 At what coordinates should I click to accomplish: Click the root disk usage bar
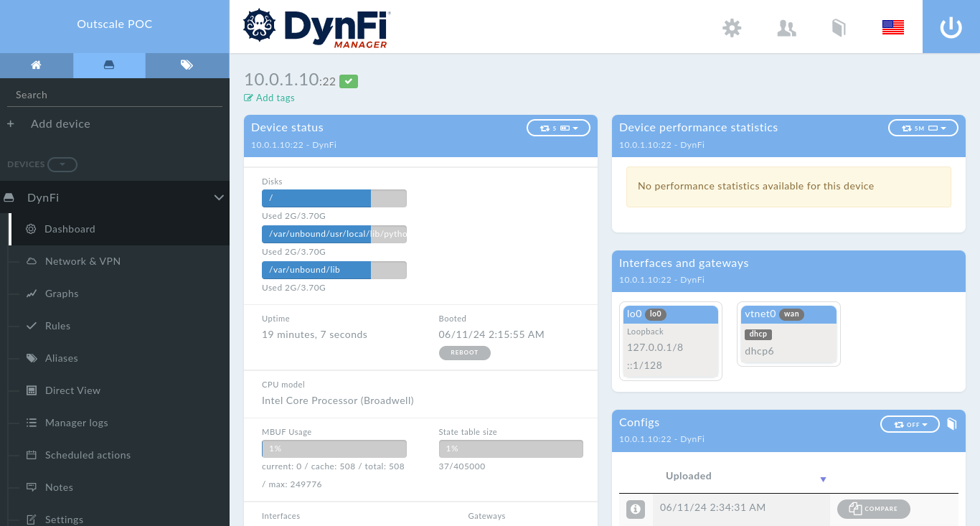tap(334, 198)
